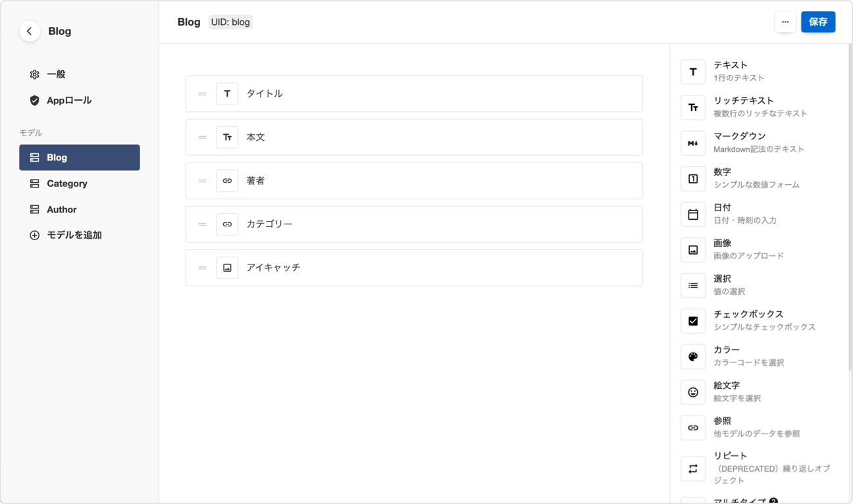Select the 参照 reference field icon
853x504 pixels.
tap(693, 427)
